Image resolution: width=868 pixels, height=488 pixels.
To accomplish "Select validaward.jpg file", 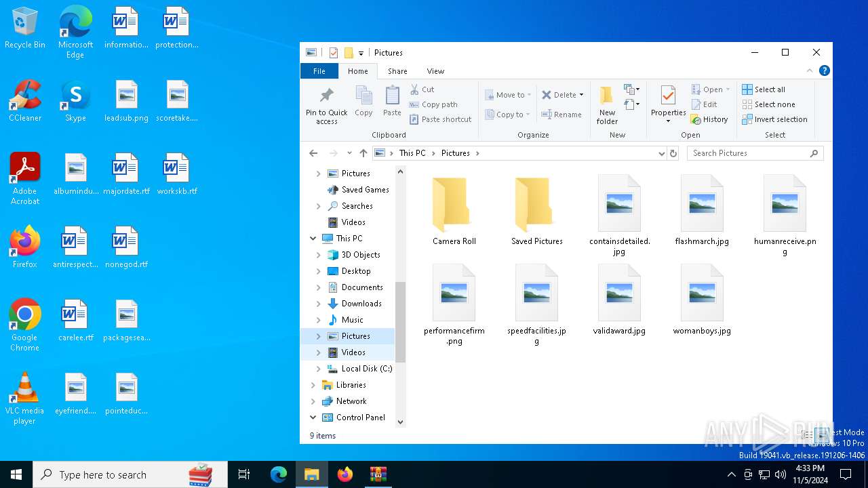I will 619,300.
